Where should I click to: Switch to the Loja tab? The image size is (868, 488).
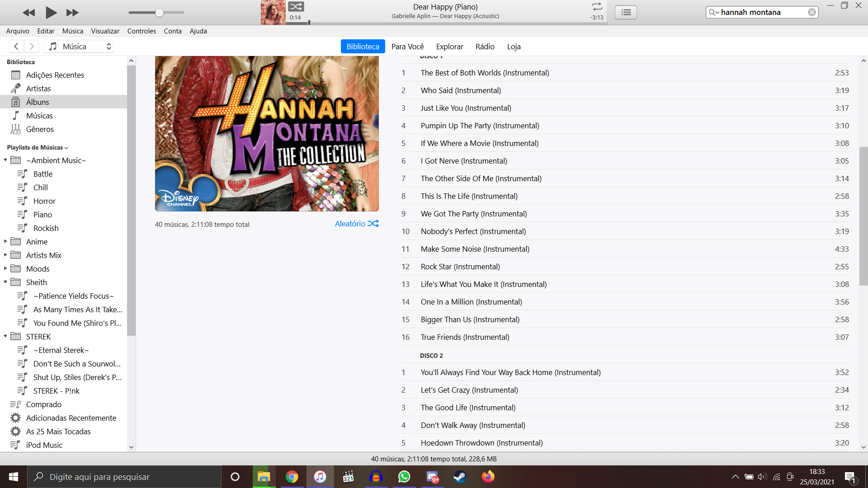(514, 47)
